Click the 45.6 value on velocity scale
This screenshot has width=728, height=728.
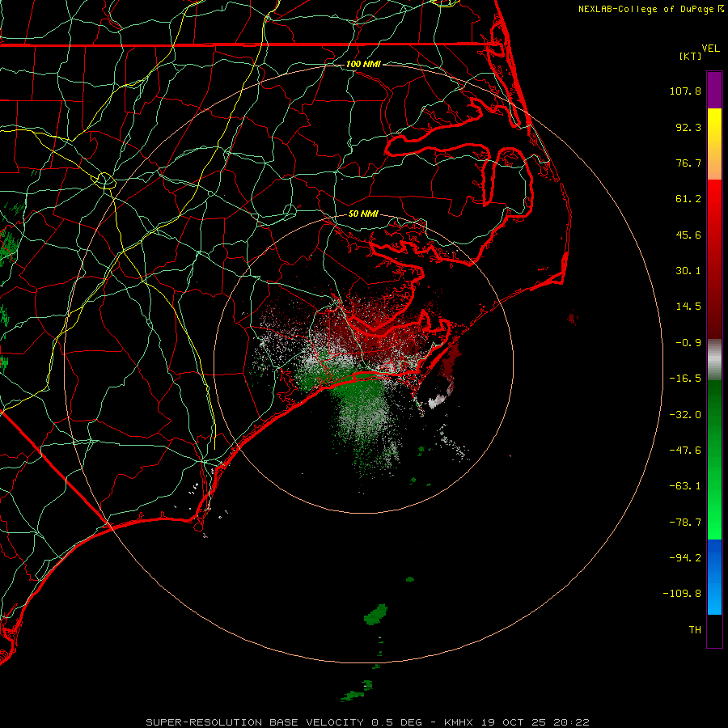[x=688, y=235]
